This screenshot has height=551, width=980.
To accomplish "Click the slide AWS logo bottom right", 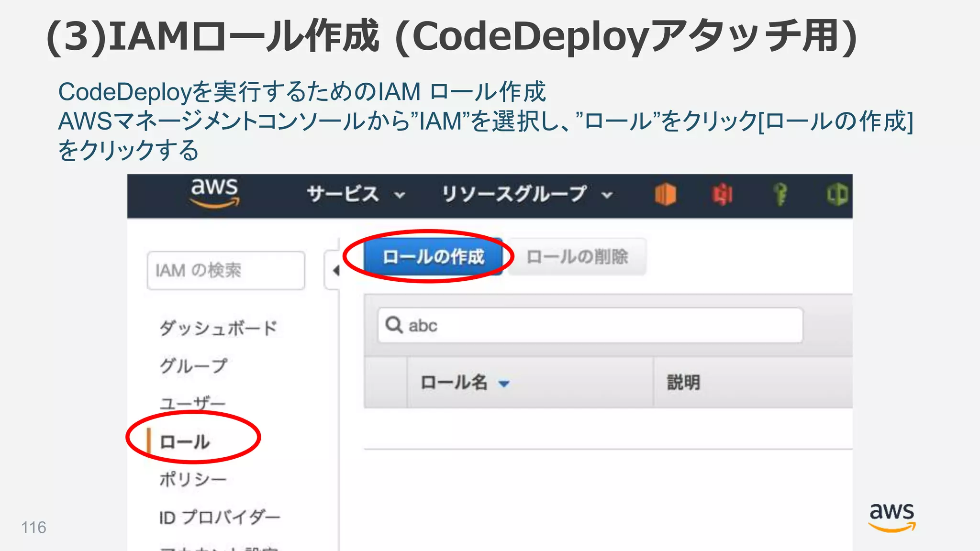I will [x=892, y=518].
